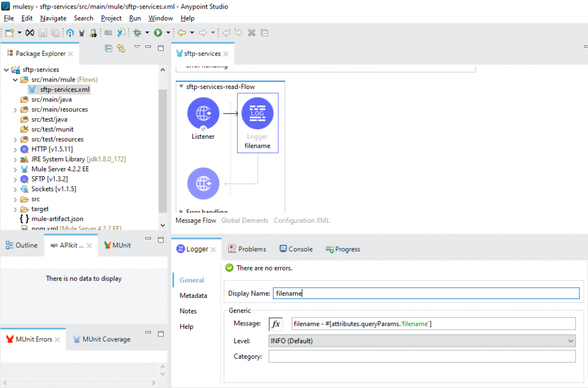Open the Run dropdown arrow in toolbar
Screen dimensions: 588x388
(168, 33)
